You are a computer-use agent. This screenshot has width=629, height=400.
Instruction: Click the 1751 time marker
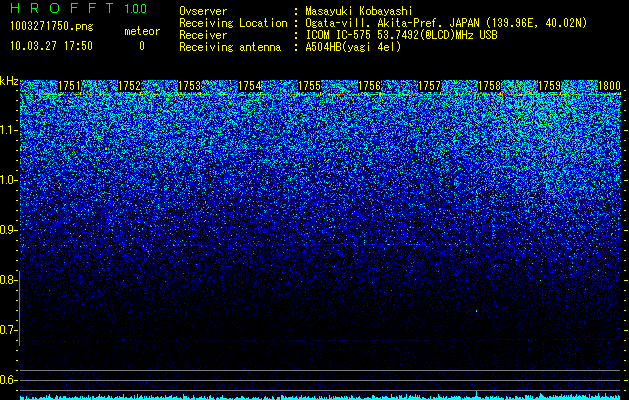click(69, 86)
